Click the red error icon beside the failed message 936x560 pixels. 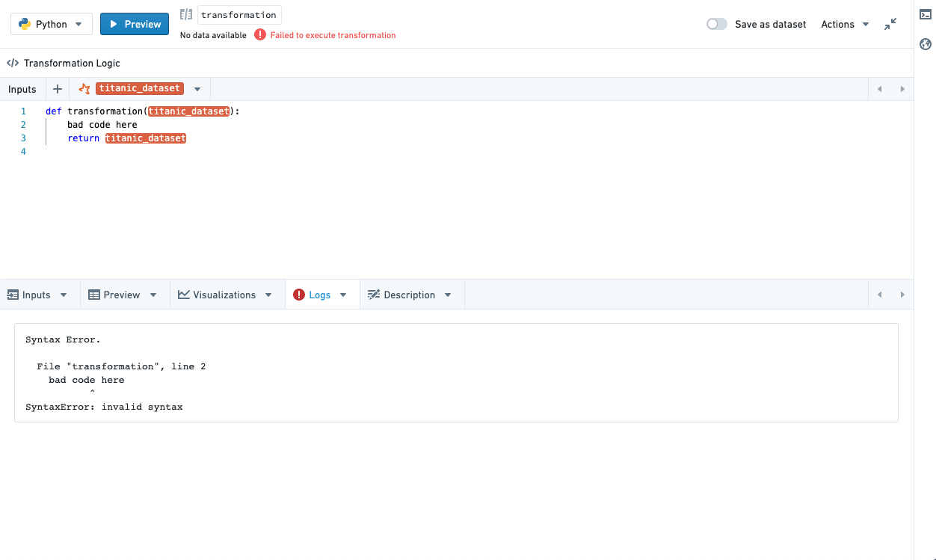[260, 35]
